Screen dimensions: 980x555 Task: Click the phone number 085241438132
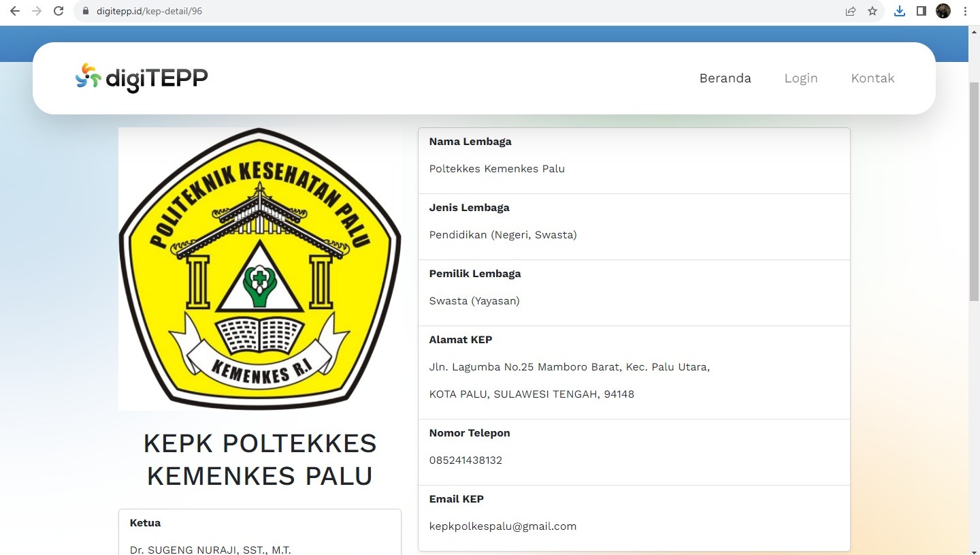point(465,460)
